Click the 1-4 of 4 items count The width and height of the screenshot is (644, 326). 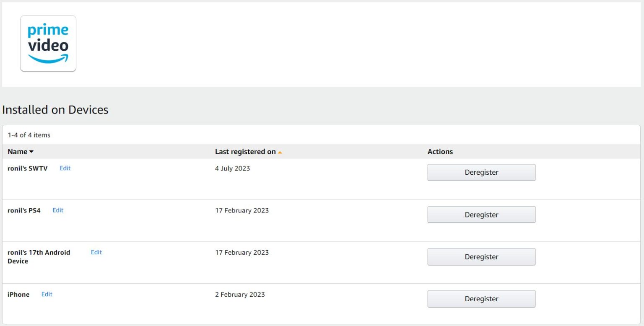[x=29, y=135]
